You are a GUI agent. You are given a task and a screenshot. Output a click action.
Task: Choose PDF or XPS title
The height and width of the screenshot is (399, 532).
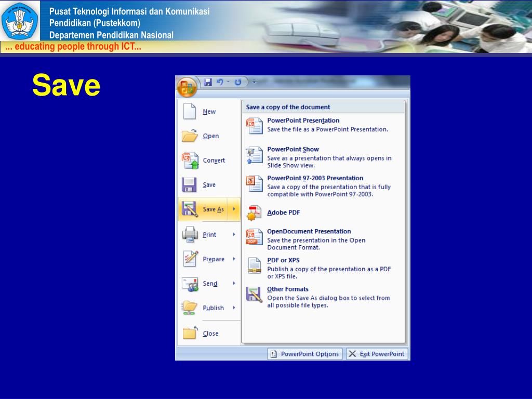point(283,260)
